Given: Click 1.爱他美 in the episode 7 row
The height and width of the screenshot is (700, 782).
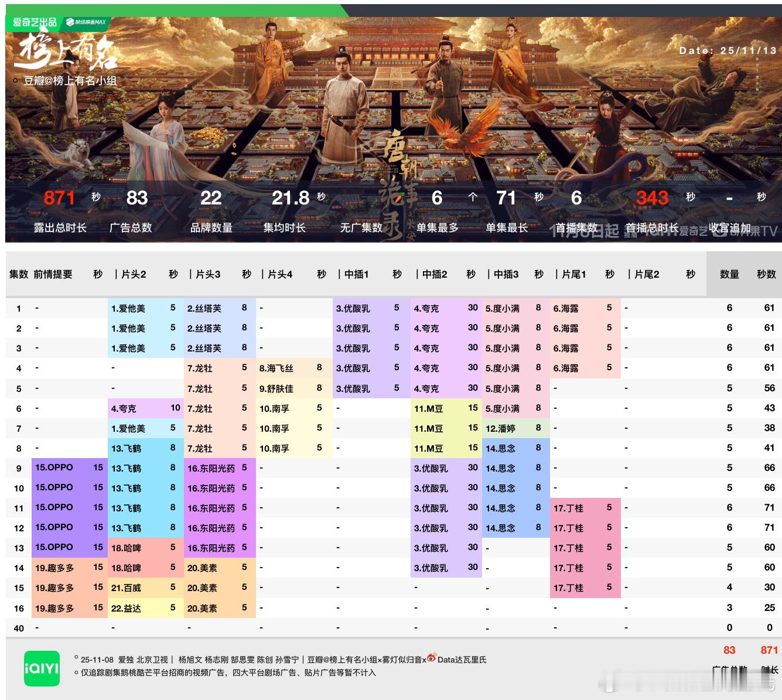Looking at the screenshot, I should pos(128,428).
